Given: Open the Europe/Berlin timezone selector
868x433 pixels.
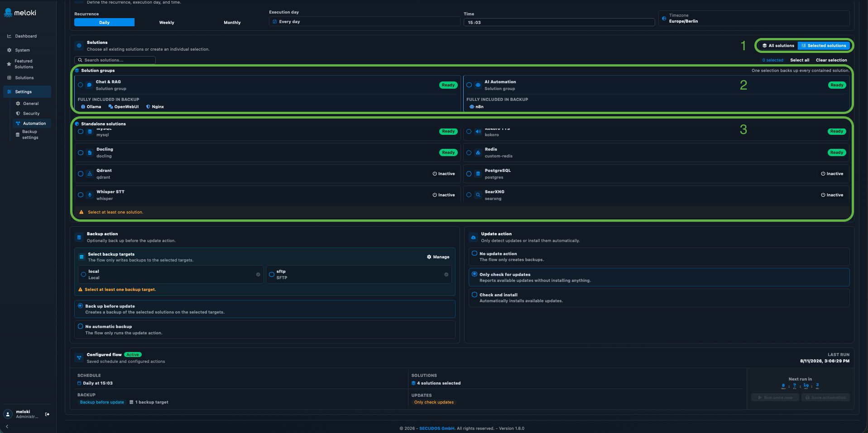Looking at the screenshot, I should click(754, 19).
